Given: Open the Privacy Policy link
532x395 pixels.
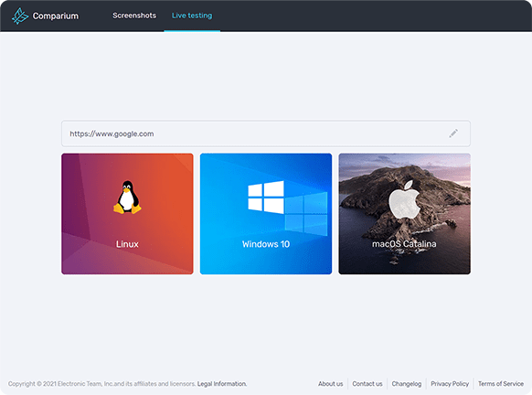Looking at the screenshot, I should 450,384.
